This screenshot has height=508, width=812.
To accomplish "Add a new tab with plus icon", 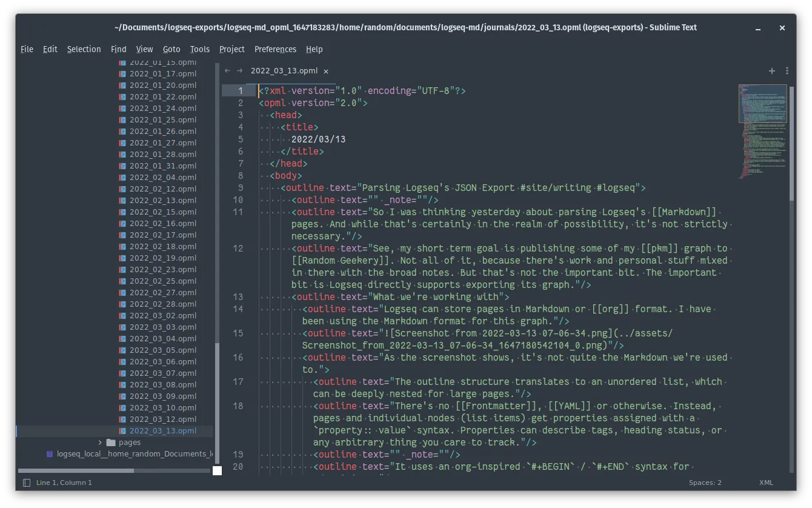I will 772,71.
